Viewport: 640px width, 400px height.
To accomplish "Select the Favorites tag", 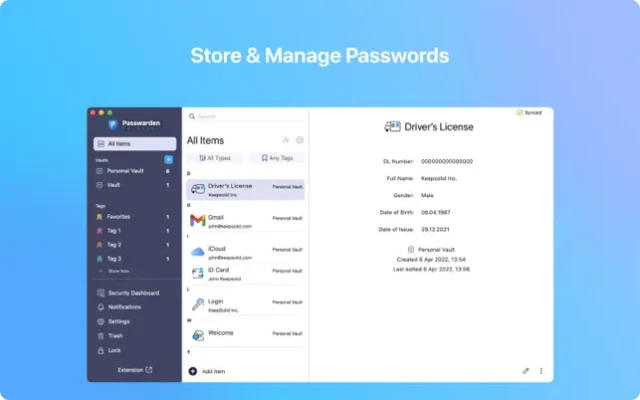I will [x=120, y=216].
